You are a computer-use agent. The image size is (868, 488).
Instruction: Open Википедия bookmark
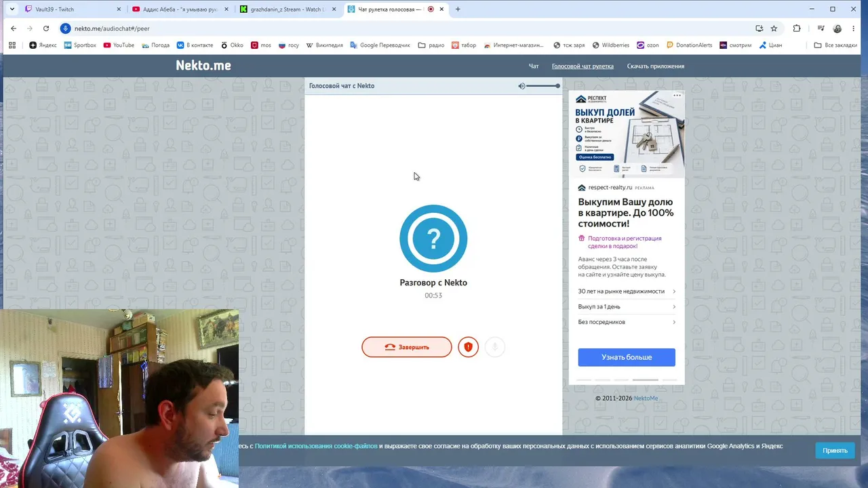325,45
